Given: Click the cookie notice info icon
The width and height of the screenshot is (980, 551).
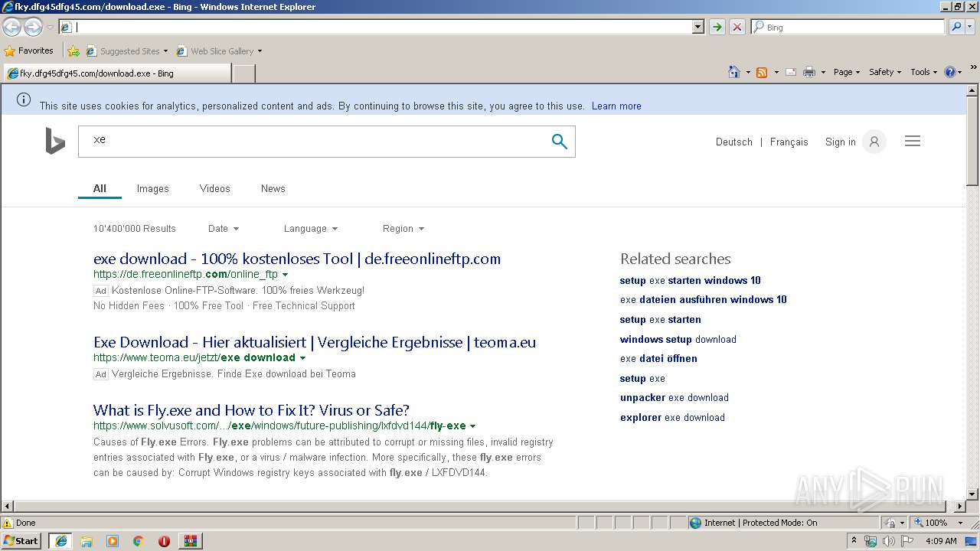Looking at the screenshot, I should (24, 99).
